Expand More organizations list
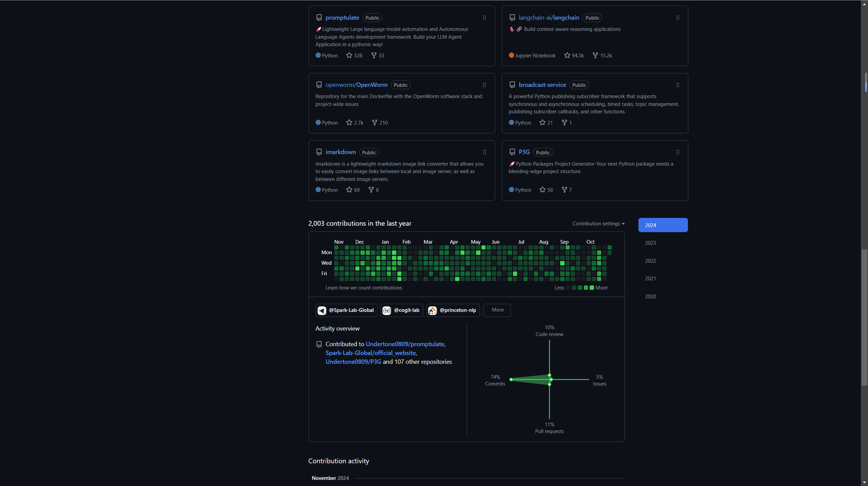This screenshot has width=868, height=486. (497, 310)
